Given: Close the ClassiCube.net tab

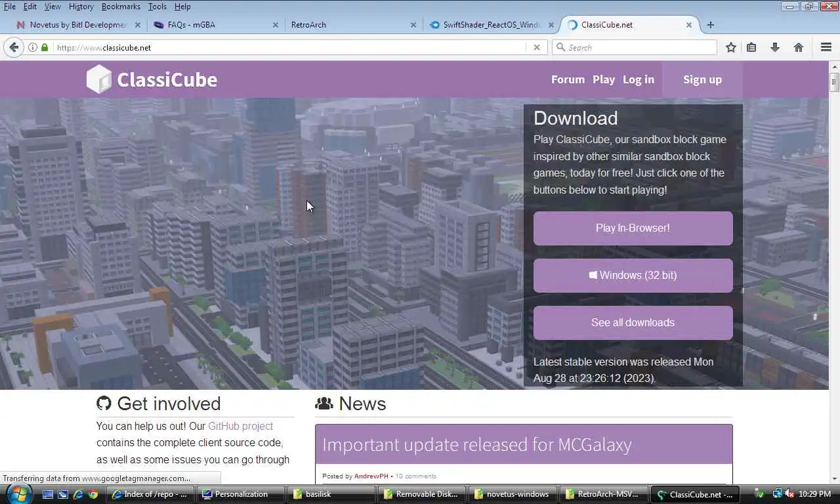Looking at the screenshot, I should point(689,25).
